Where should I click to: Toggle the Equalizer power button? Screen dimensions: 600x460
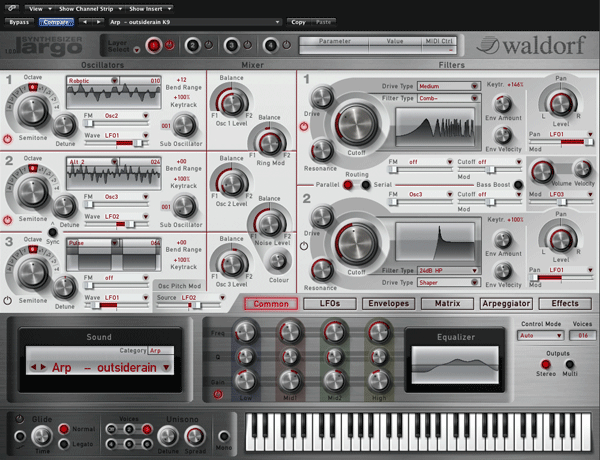[x=218, y=394]
